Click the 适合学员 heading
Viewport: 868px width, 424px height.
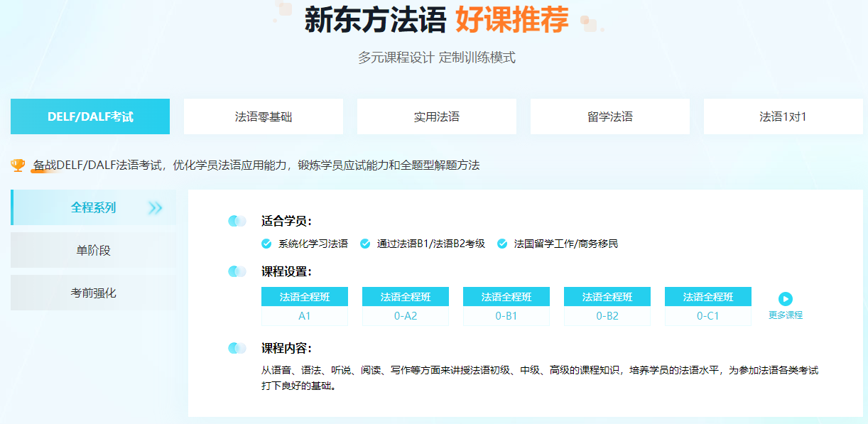pos(286,221)
